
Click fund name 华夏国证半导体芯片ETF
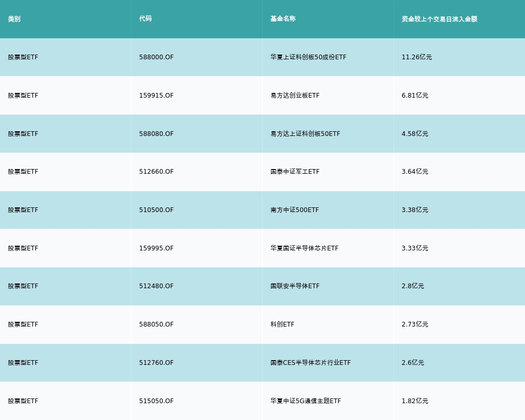pyautogui.click(x=304, y=248)
